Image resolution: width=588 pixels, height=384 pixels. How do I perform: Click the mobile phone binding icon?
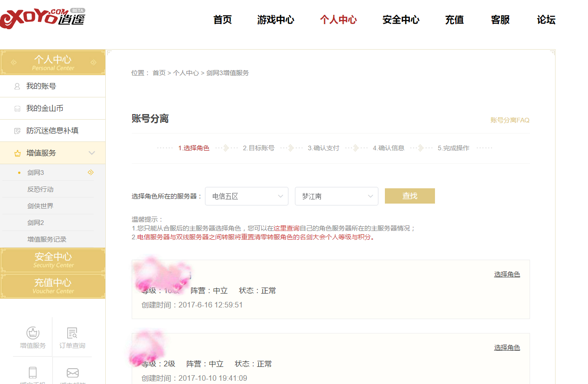(x=32, y=372)
